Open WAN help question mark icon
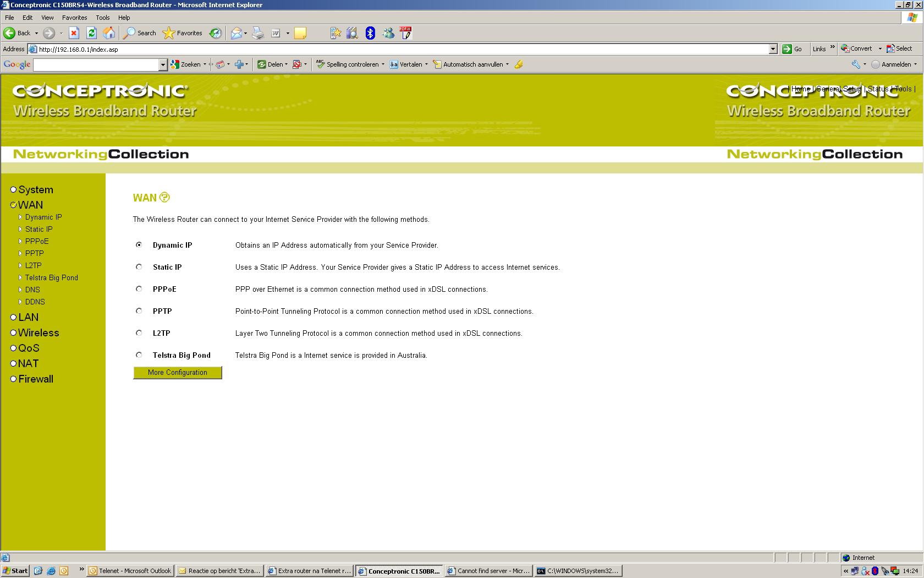 pos(164,197)
